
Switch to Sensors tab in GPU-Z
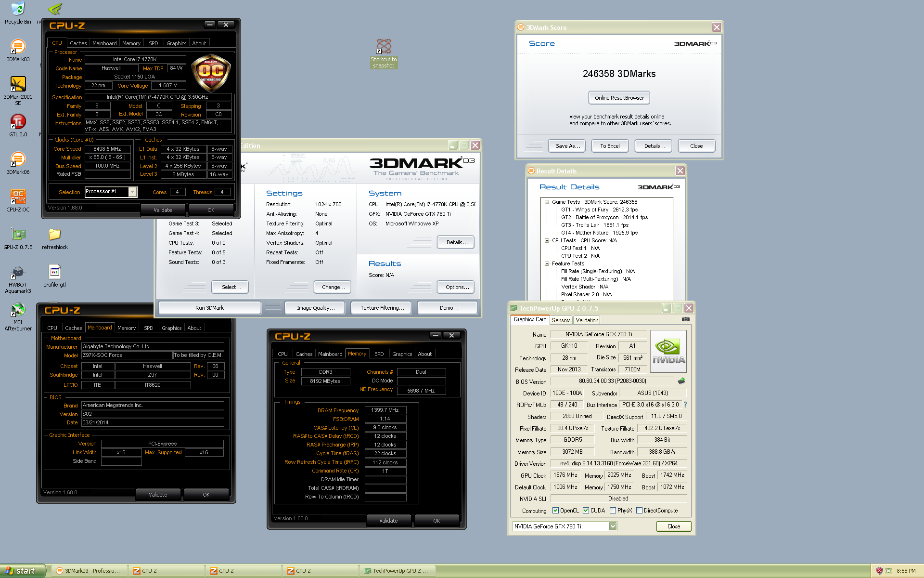click(x=561, y=320)
